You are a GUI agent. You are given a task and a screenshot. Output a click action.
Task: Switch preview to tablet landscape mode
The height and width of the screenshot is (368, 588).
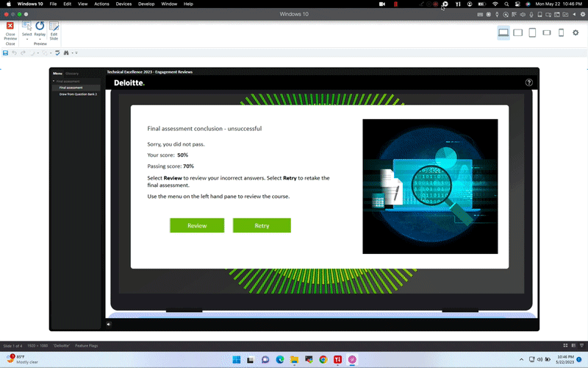pyautogui.click(x=518, y=32)
